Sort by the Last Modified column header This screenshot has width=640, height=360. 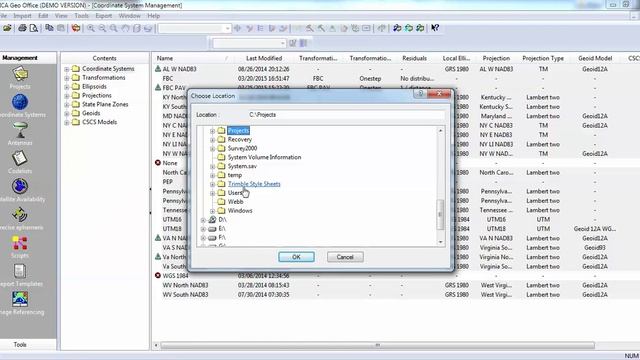click(264, 58)
